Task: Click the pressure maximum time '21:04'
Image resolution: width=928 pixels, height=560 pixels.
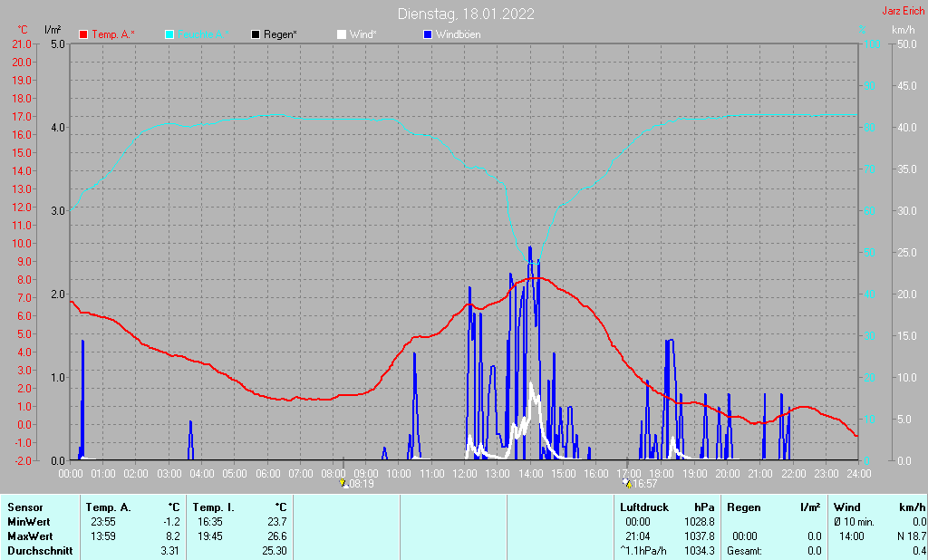Action: 637,536
